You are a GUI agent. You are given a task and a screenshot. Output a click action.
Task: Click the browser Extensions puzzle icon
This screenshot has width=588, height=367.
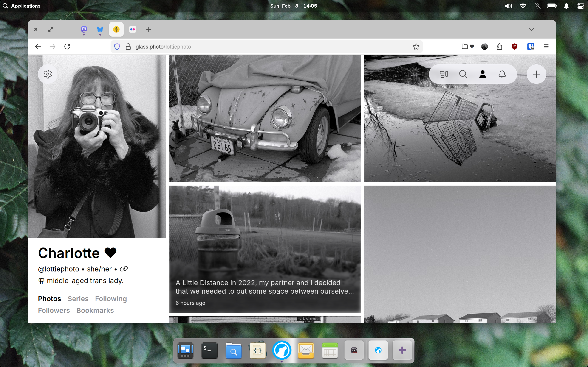pyautogui.click(x=499, y=47)
